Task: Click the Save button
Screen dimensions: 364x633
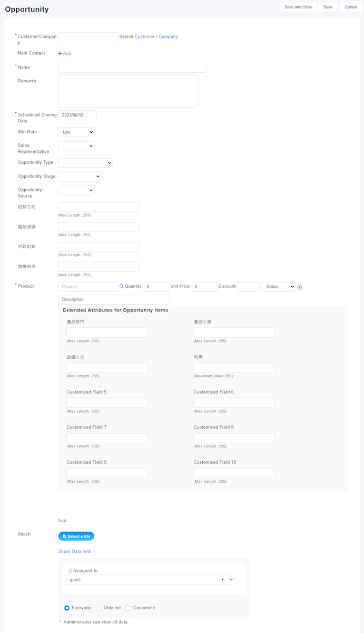Action: [328, 7]
